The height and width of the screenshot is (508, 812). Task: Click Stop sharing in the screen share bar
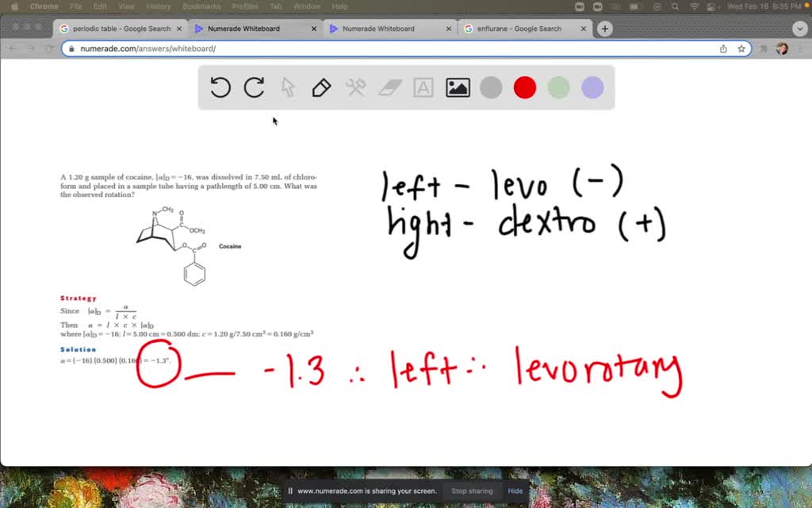click(472, 491)
